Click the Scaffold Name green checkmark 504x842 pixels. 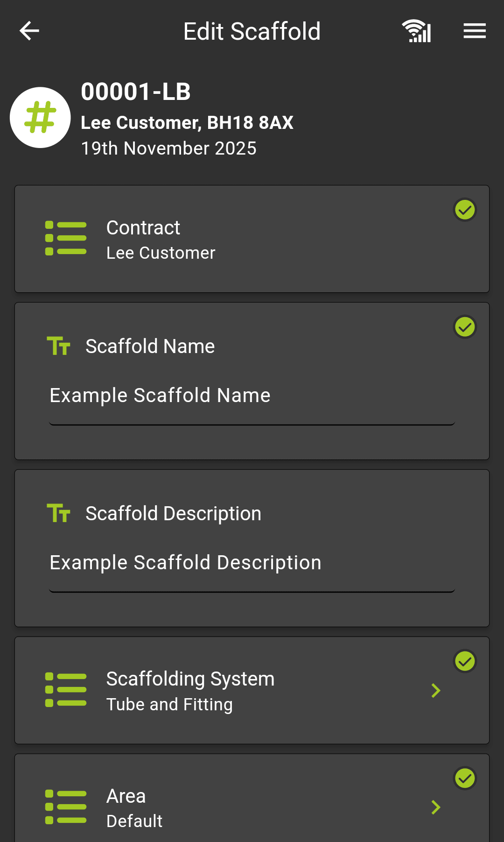pos(465,327)
